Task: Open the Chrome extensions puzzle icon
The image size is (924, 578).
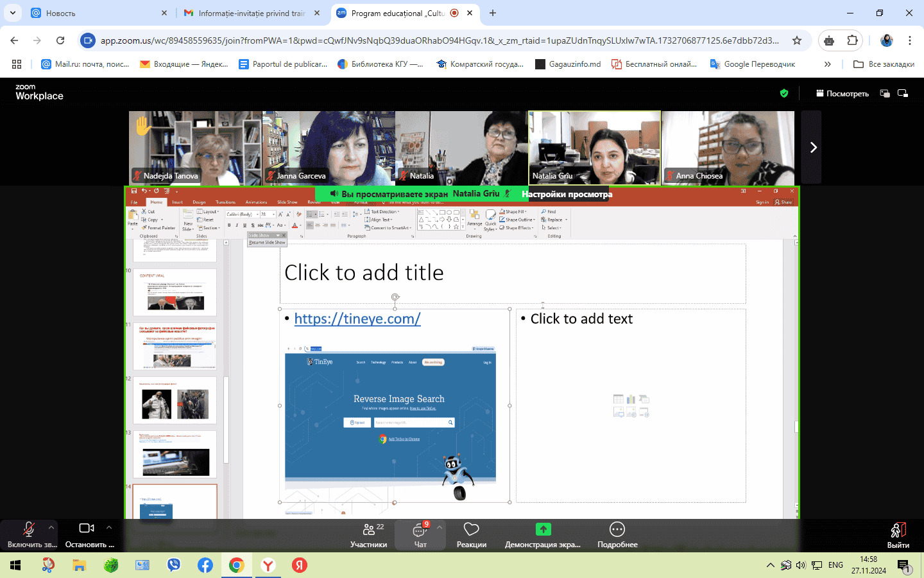Action: pyautogui.click(x=852, y=40)
